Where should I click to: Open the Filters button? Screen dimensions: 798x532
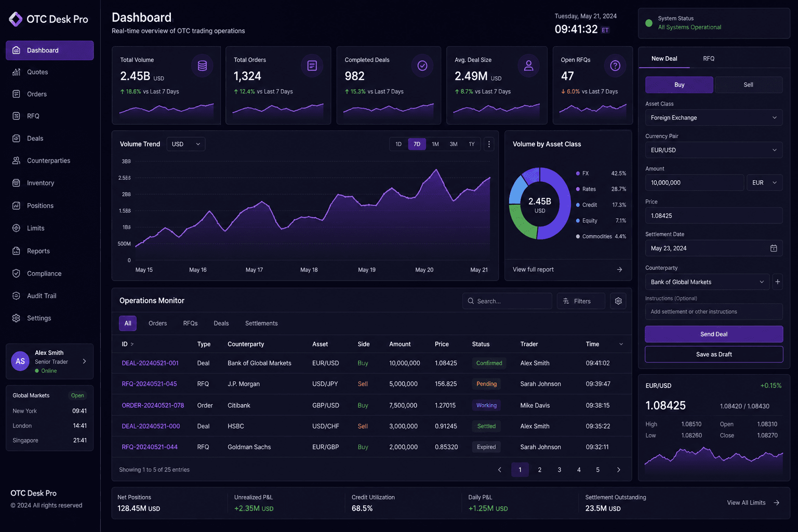581,301
